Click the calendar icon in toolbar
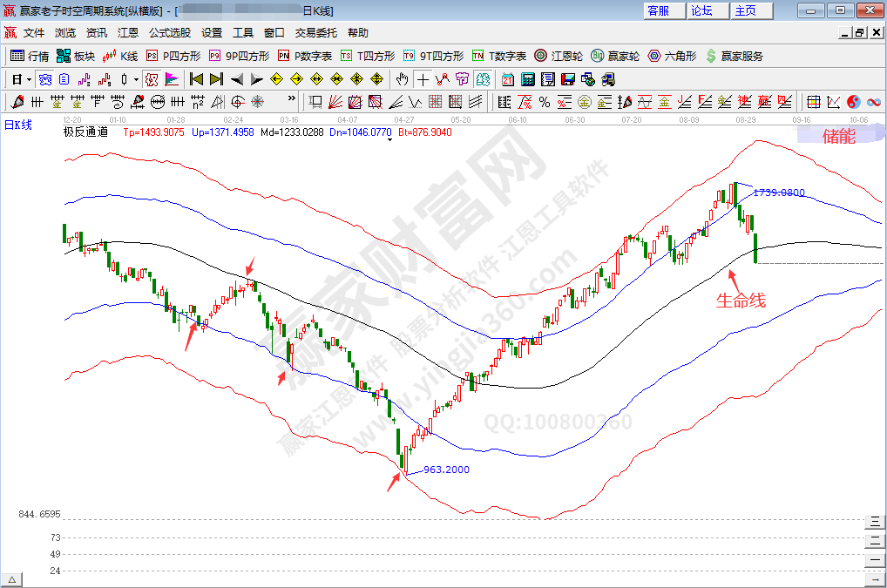887x588 pixels. click(507, 79)
